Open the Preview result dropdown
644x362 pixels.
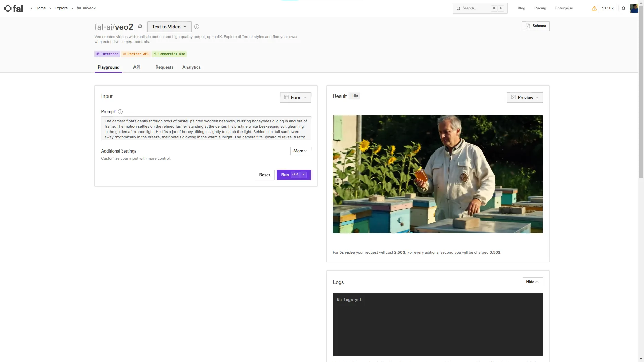coord(525,97)
